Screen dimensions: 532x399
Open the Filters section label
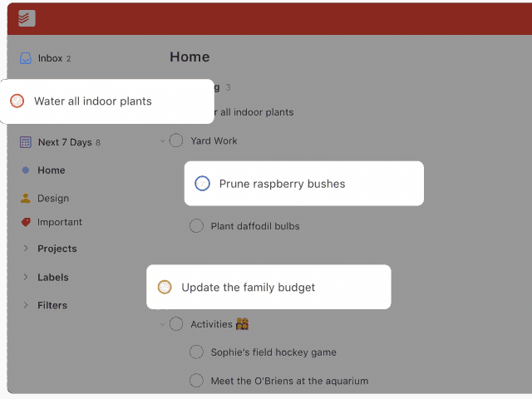pyautogui.click(x=52, y=305)
